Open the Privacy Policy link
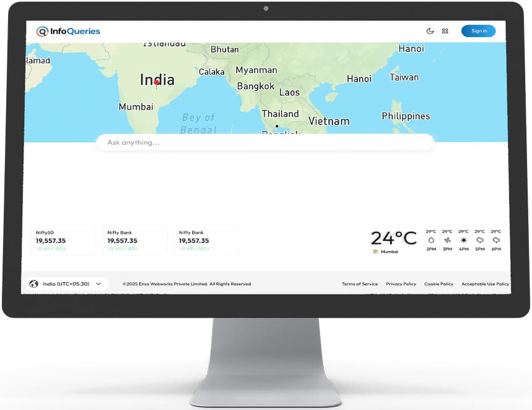The image size is (532, 410). click(x=401, y=284)
